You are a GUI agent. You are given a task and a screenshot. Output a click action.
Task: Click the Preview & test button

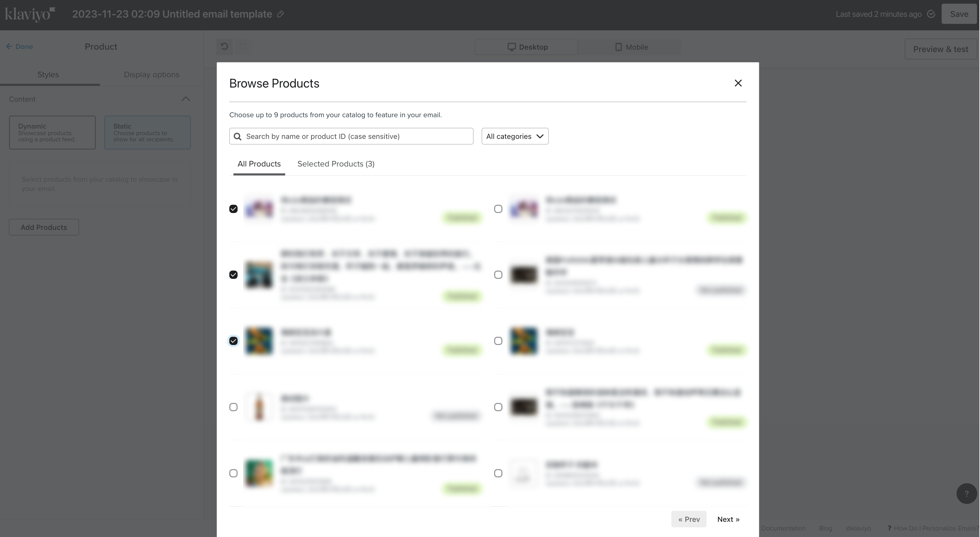(x=940, y=49)
